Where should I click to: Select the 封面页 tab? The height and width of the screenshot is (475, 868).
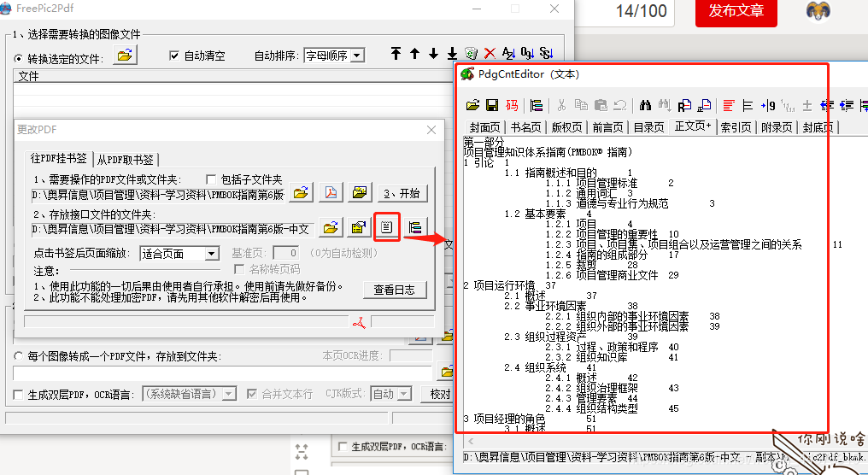(484, 127)
